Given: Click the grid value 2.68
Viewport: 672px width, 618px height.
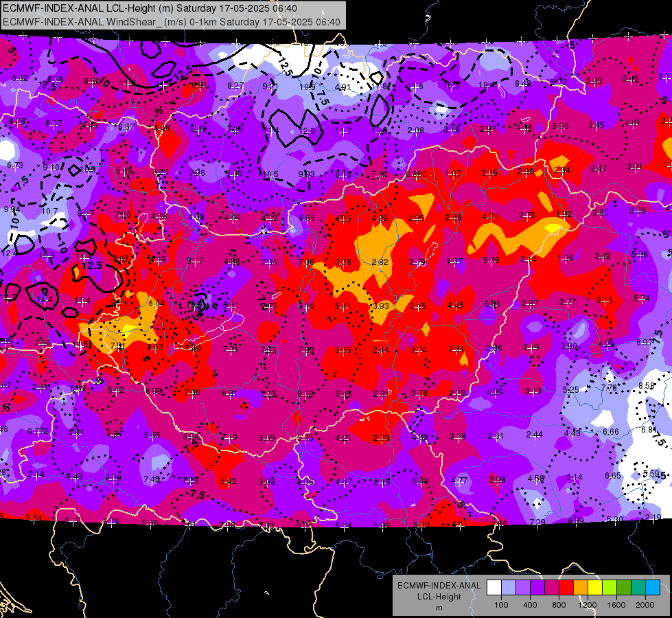Looking at the screenshot, I should coord(454,218).
